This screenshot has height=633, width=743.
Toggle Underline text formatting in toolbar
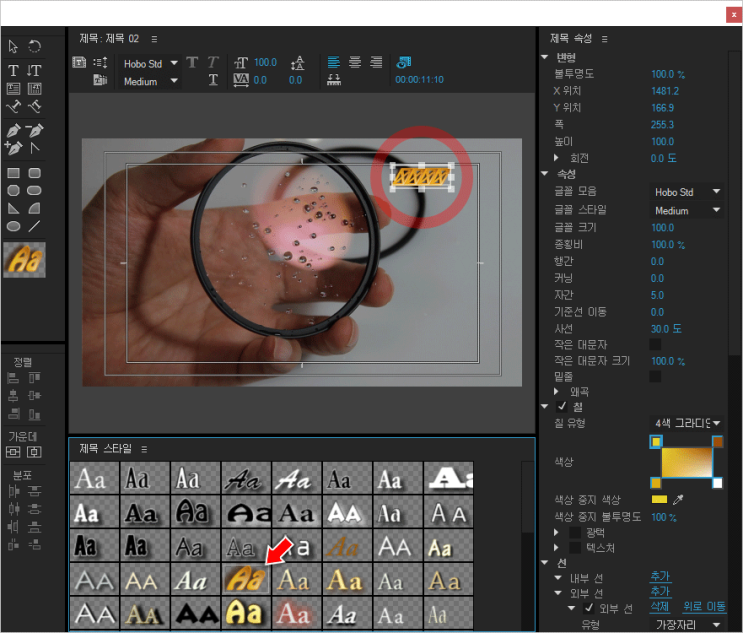[213, 80]
